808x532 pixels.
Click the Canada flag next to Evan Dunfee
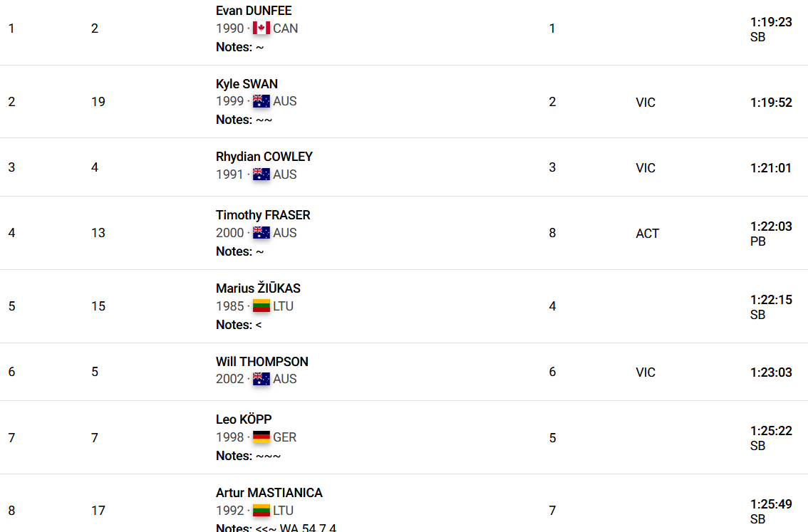coord(261,28)
